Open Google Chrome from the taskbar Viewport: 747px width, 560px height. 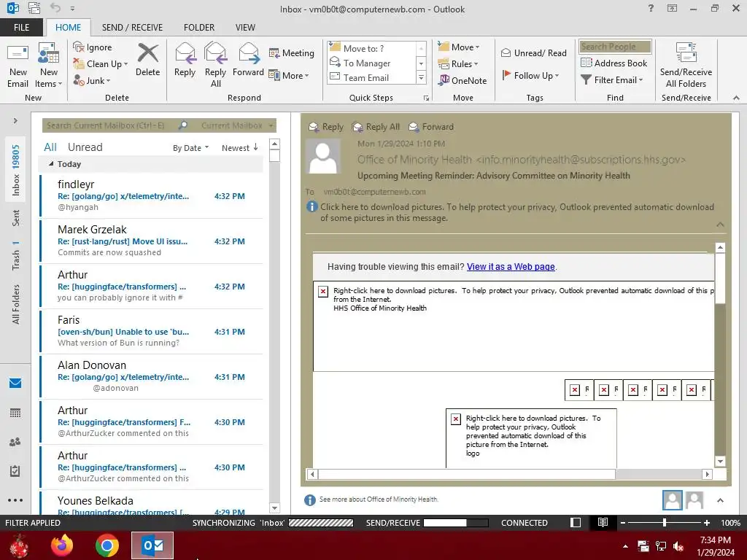coord(107,545)
